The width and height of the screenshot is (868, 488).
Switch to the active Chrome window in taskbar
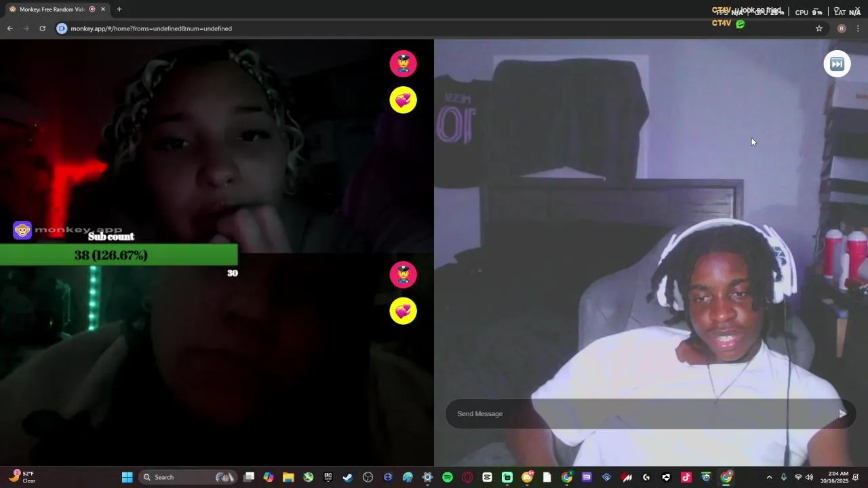click(x=726, y=477)
